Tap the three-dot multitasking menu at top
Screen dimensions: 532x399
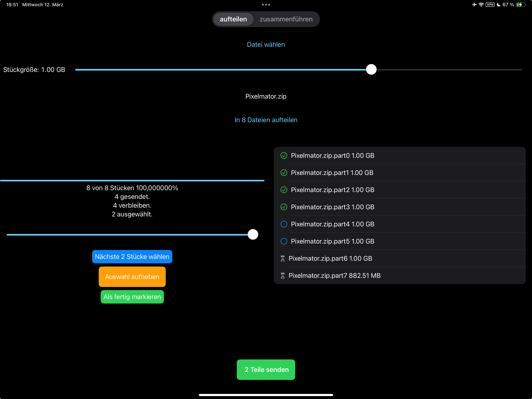[266, 4]
